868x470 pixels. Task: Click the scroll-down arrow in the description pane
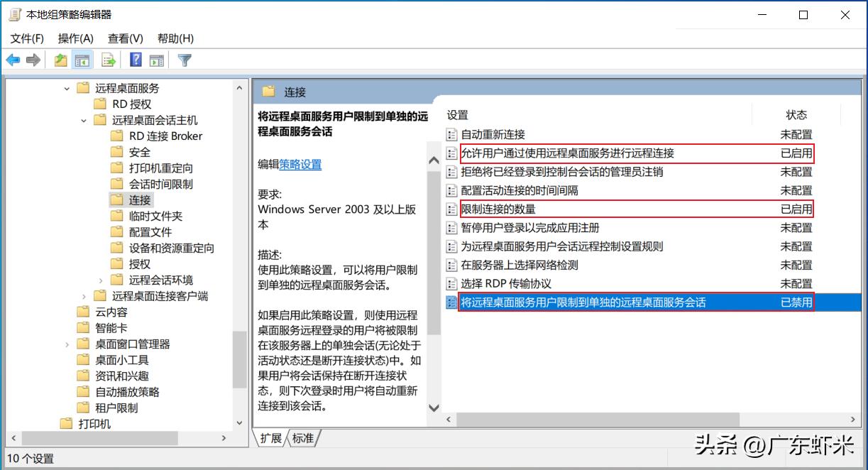434,408
